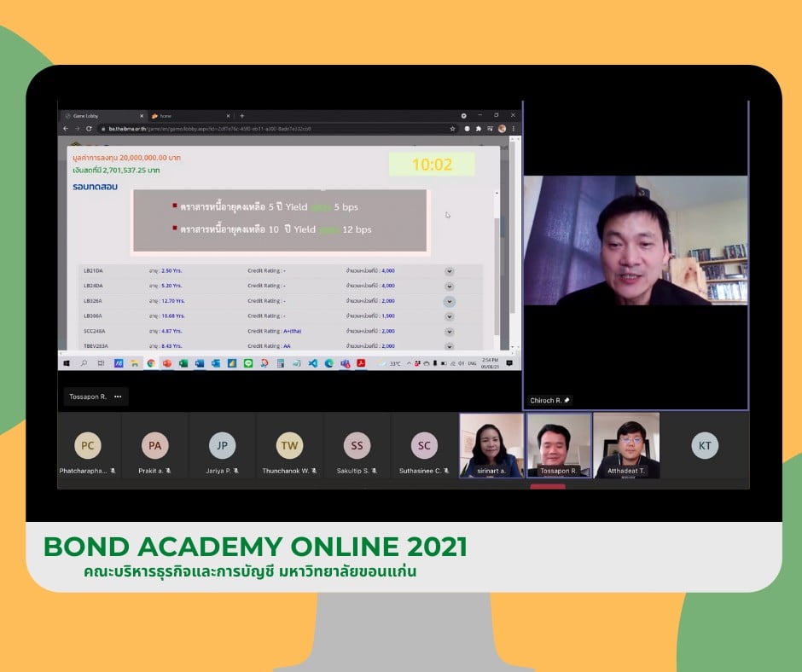Bookmark this page with the star icon
Screen dimensions: 802x672
(453, 129)
